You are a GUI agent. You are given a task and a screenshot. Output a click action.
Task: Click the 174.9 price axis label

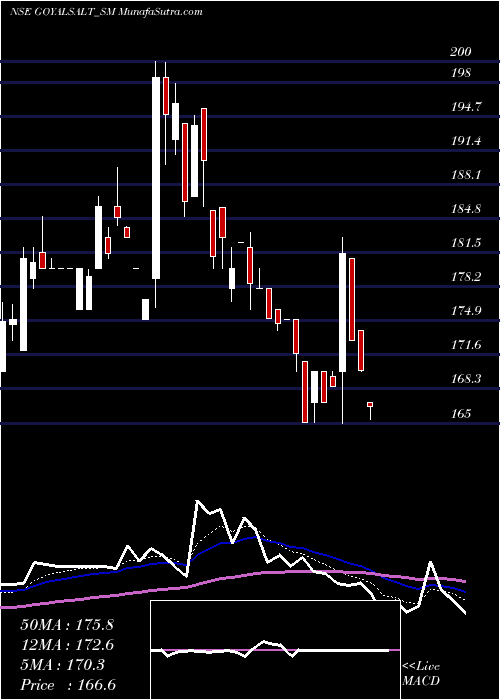pyautogui.click(x=466, y=311)
